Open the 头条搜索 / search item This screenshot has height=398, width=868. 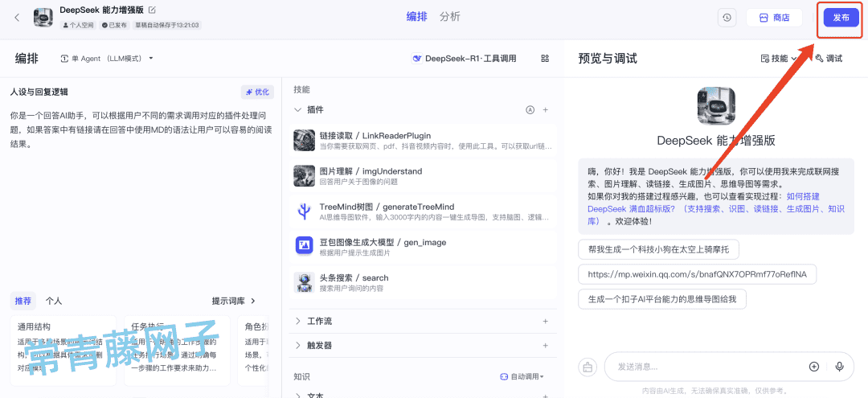tap(423, 282)
